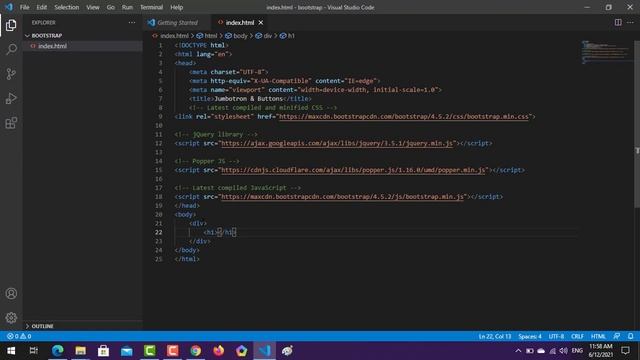The height and width of the screenshot is (360, 640).
Task: Open the Manage gear settings icon
Action: [11, 318]
